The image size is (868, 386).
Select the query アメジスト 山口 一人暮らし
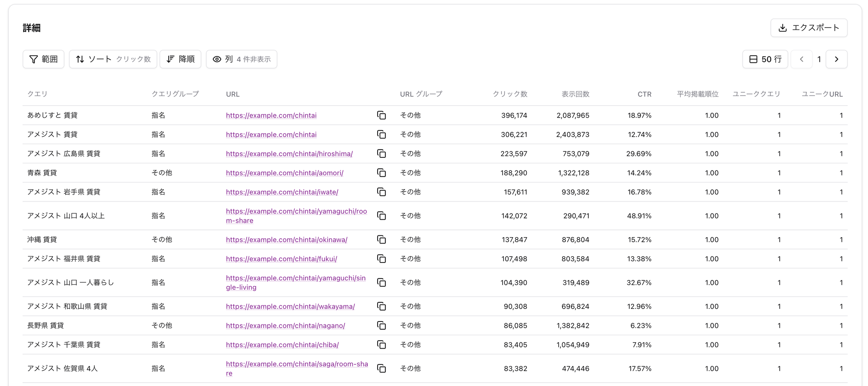click(x=71, y=283)
